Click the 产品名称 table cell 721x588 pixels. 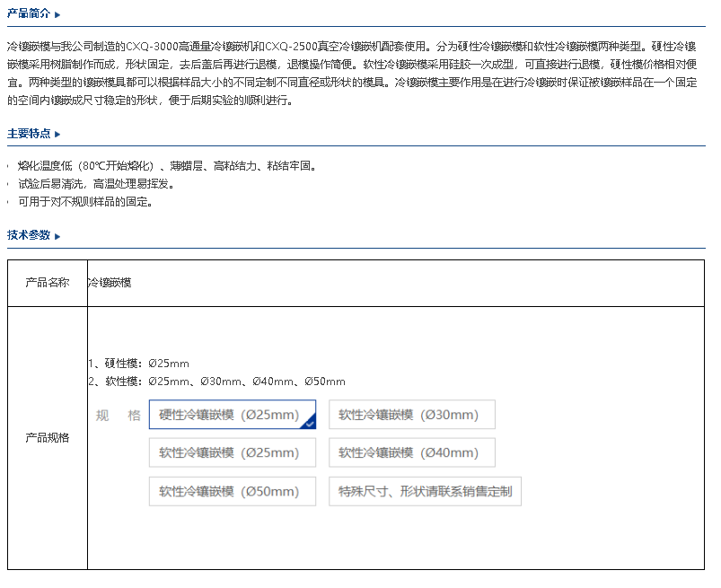point(48,283)
